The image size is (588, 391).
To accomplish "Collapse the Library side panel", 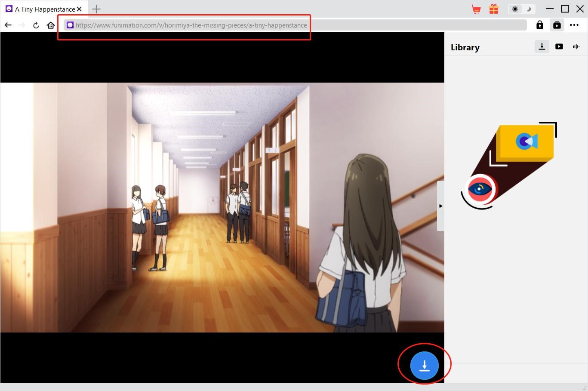I will (440, 206).
